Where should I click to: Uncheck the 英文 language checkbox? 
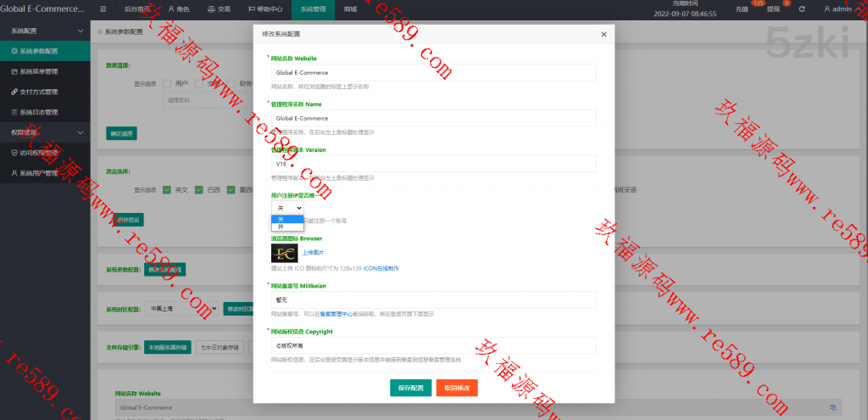tap(167, 189)
